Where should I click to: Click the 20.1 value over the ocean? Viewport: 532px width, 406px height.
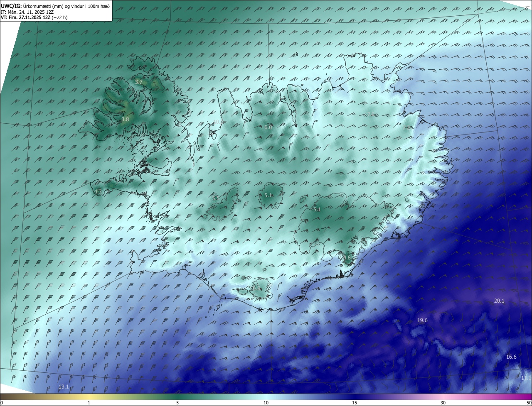point(499,301)
